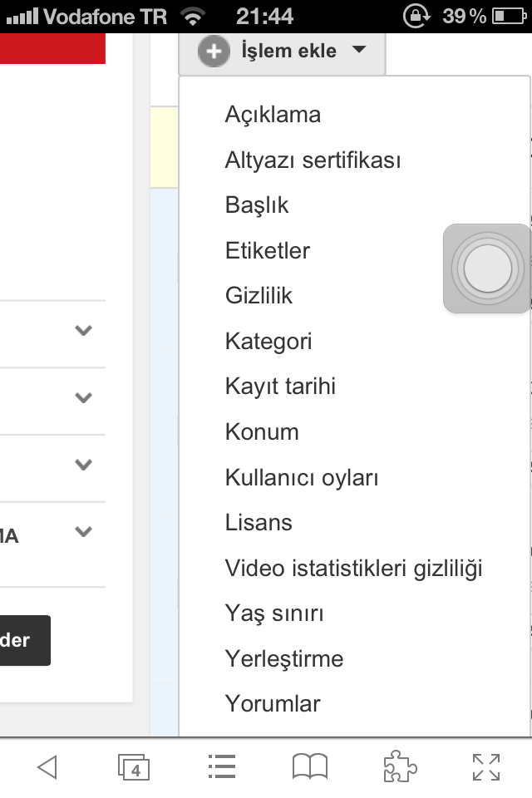The height and width of the screenshot is (798, 532).
Task: Open the tab switcher showing 4 tabs
Action: click(x=134, y=767)
